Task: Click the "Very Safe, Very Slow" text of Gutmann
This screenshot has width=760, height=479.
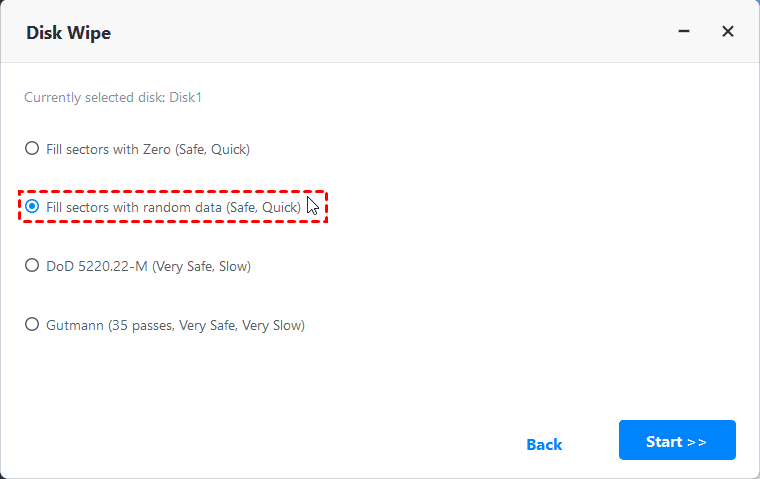Action: click(242, 325)
